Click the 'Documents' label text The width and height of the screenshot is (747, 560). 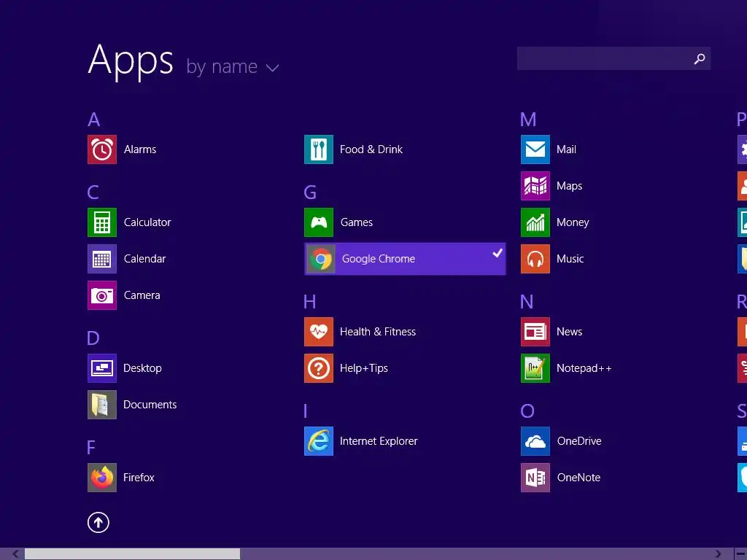point(150,405)
